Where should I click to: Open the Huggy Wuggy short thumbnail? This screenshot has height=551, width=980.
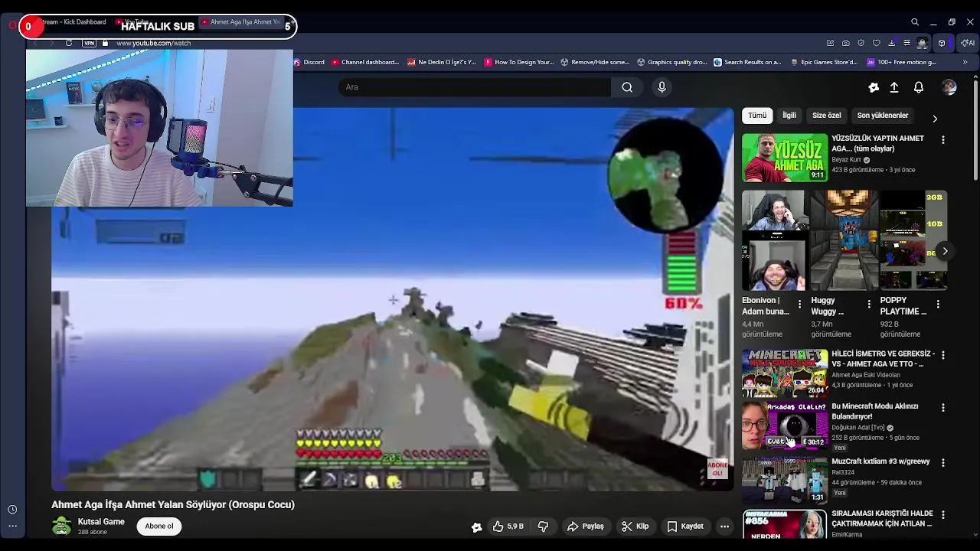click(844, 240)
